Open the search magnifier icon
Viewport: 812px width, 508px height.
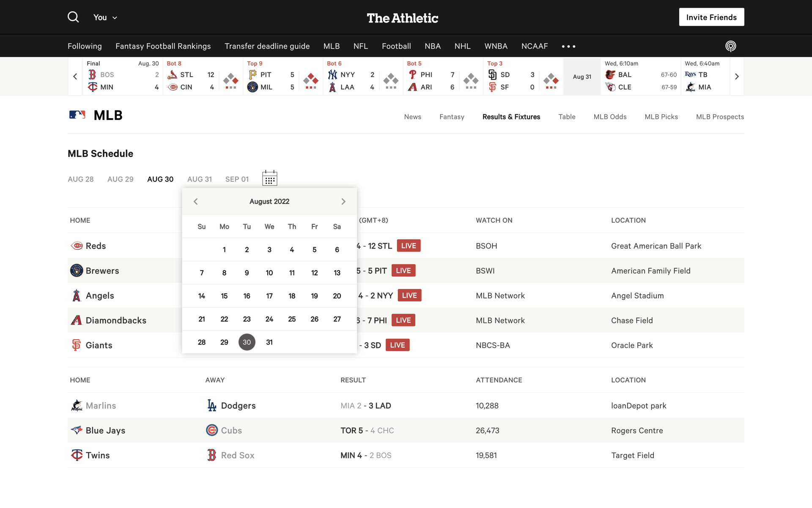coord(73,17)
